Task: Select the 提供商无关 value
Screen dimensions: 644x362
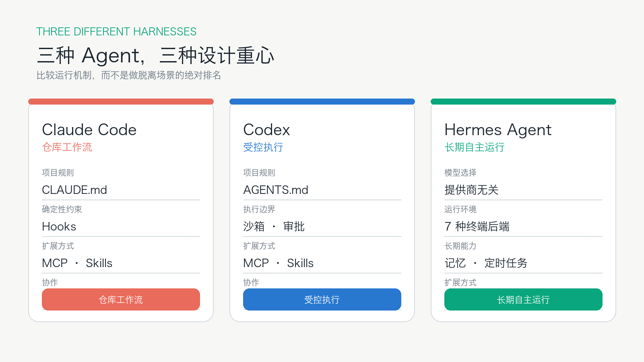Action: pos(472,190)
